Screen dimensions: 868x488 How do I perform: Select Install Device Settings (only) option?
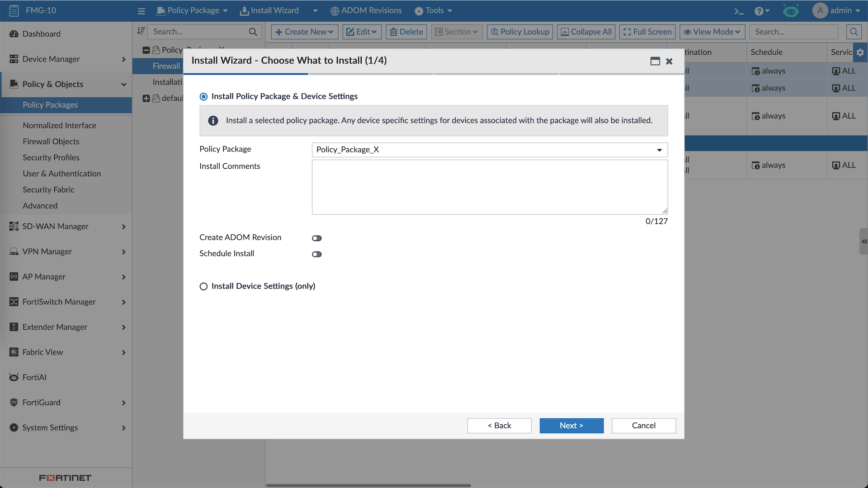[203, 286]
